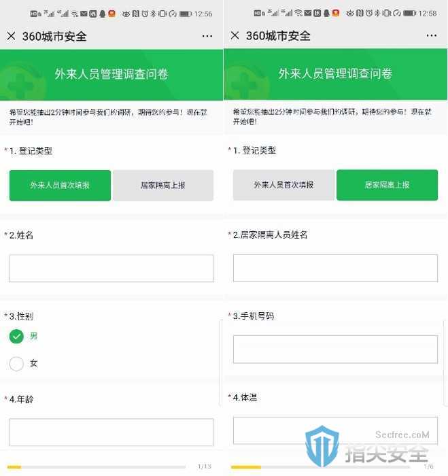Tap the left form's yellow progress bar
448x476 pixels.
coord(97,467)
